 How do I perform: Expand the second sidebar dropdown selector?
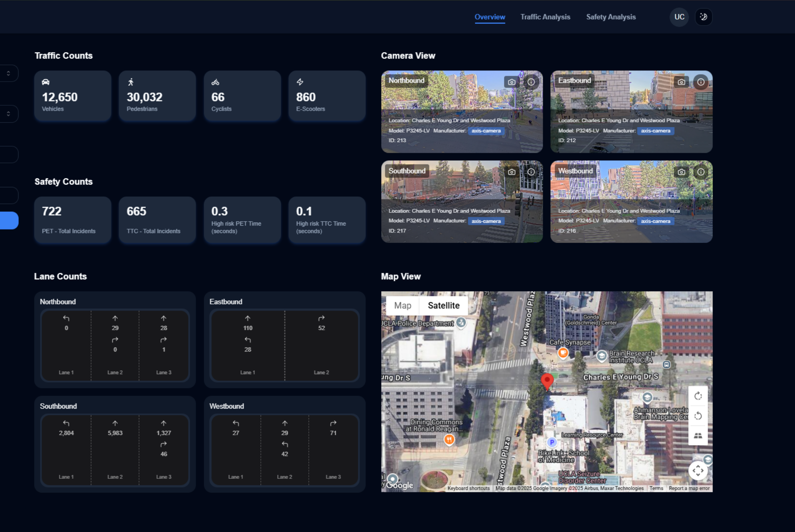9,114
